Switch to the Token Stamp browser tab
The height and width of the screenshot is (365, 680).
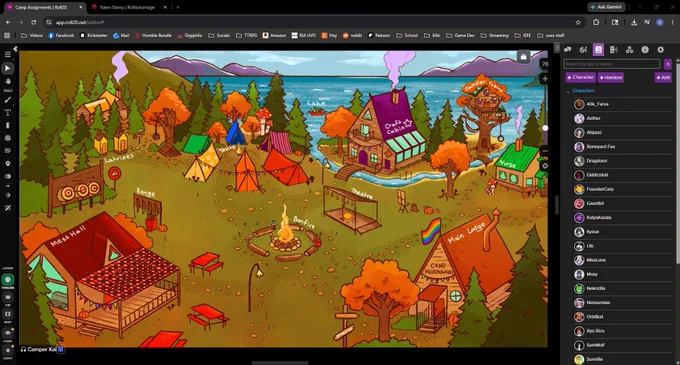click(x=127, y=7)
